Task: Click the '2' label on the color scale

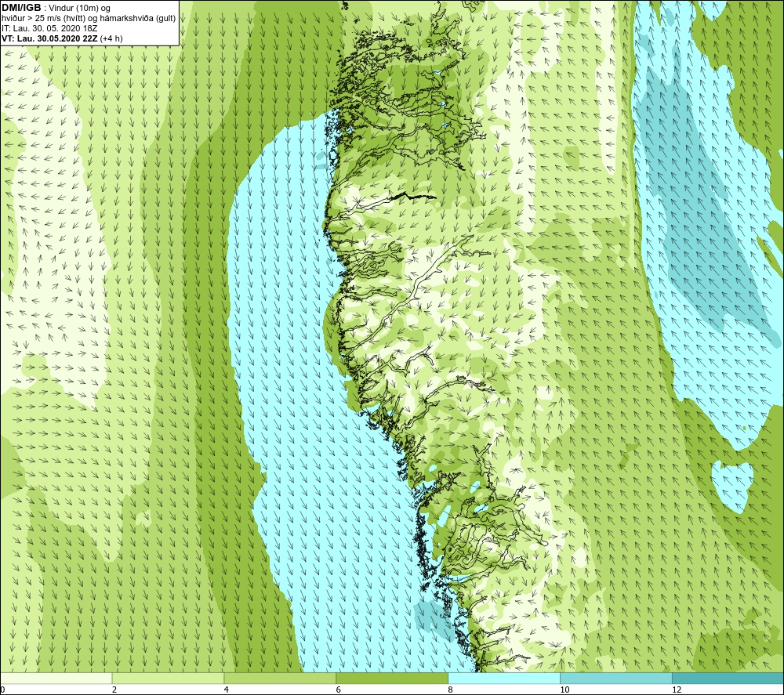Action: (x=114, y=690)
